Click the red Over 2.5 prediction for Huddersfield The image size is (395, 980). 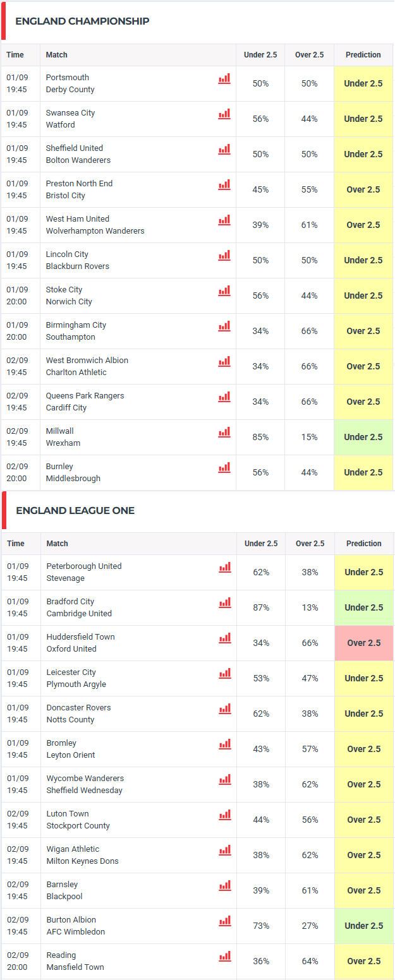pyautogui.click(x=364, y=643)
